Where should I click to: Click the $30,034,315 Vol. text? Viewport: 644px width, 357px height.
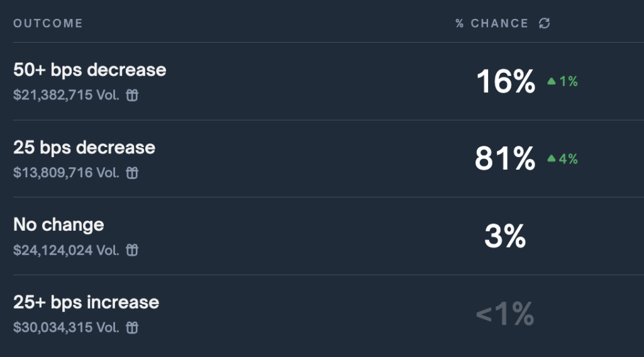click(x=66, y=327)
